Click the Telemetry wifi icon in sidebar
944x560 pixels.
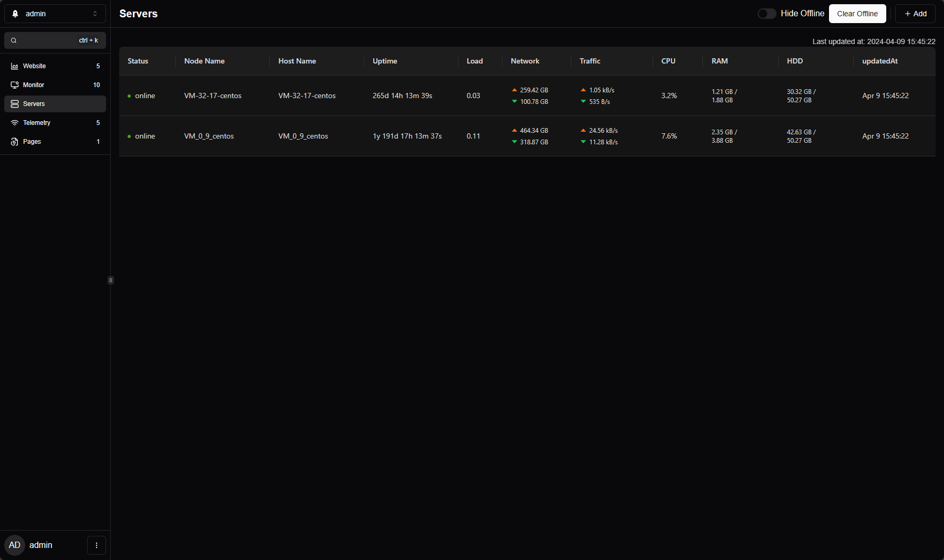[15, 123]
